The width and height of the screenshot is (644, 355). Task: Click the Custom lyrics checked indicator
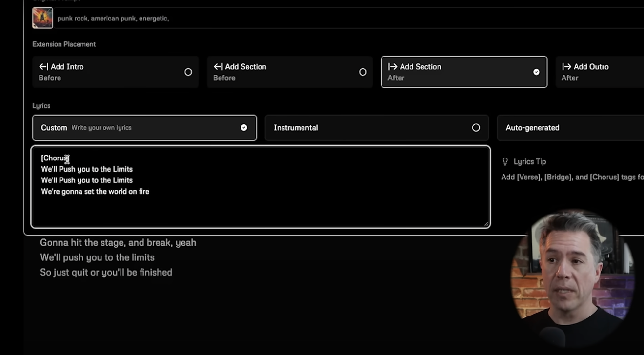[x=244, y=128]
